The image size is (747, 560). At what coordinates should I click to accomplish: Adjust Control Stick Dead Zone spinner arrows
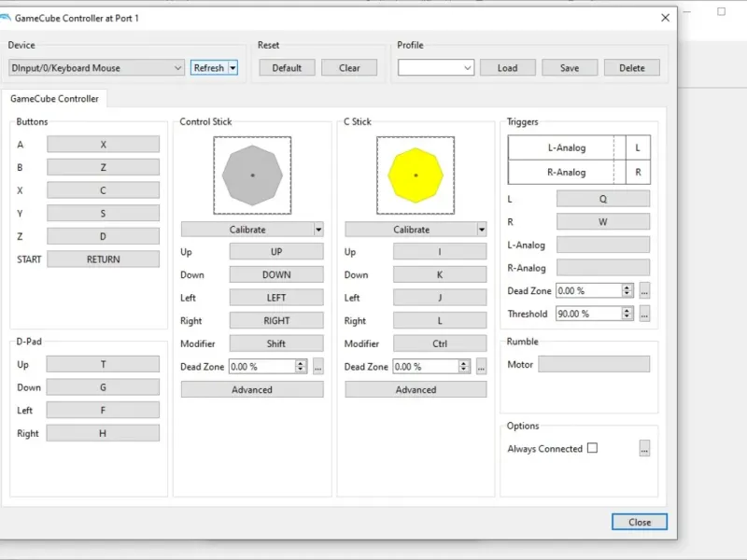[301, 367]
